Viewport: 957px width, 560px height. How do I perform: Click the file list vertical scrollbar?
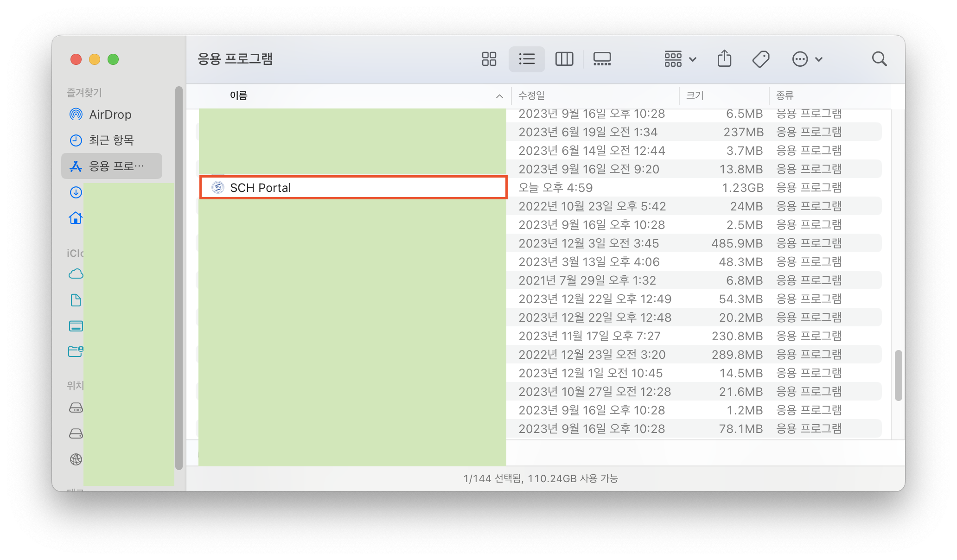898,375
